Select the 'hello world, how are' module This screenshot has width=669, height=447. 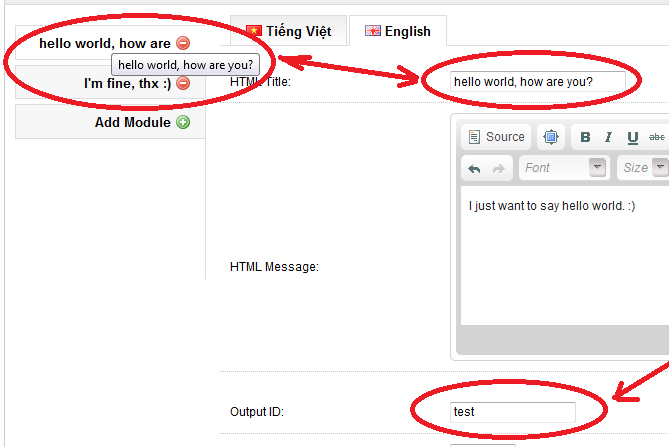[105, 43]
